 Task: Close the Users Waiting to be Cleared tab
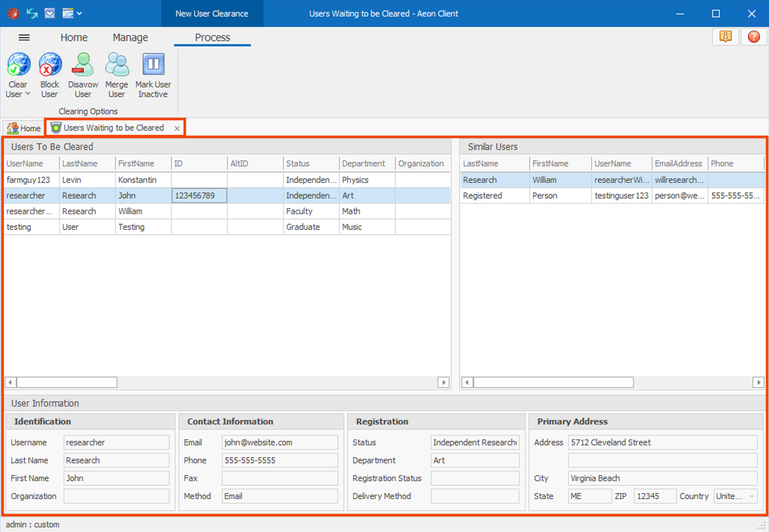(x=177, y=128)
